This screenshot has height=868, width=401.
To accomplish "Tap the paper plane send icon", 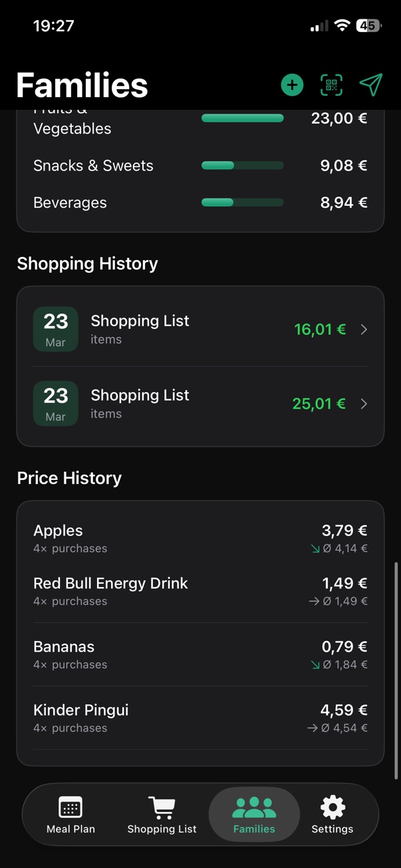I will pyautogui.click(x=371, y=85).
